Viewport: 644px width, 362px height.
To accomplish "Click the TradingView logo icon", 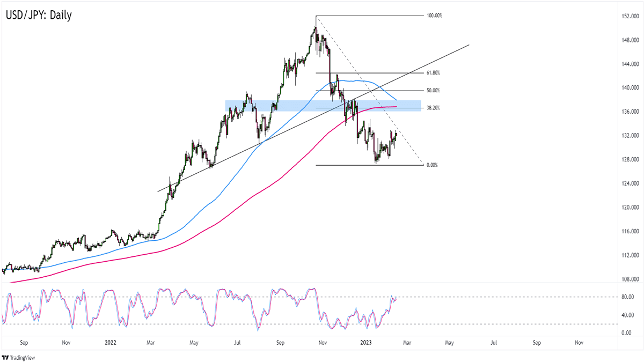I will pyautogui.click(x=6, y=357).
